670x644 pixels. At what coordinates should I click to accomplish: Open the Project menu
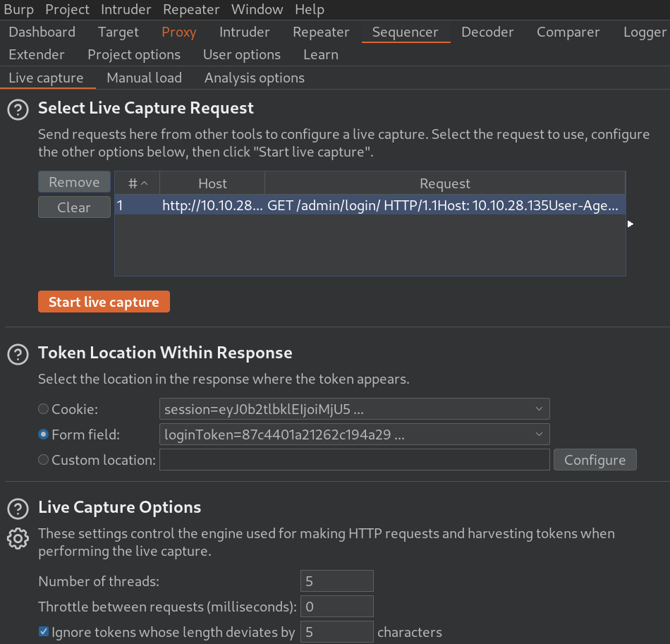click(67, 9)
